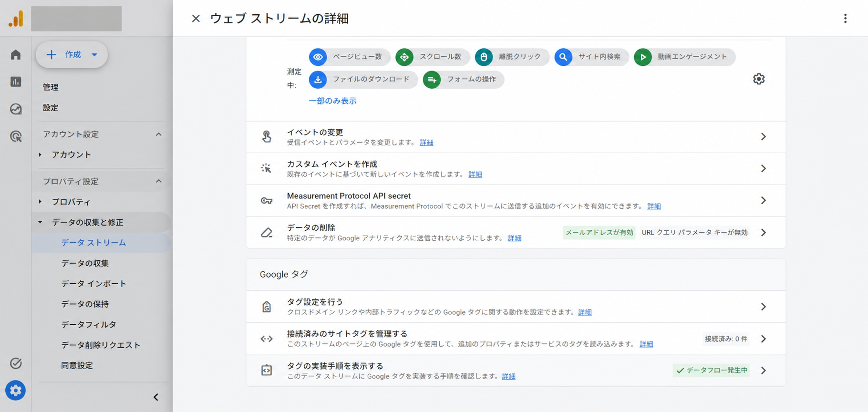The width and height of the screenshot is (868, 412).
Task: Collapse データの収集と修正 tree item
Action: 40,222
